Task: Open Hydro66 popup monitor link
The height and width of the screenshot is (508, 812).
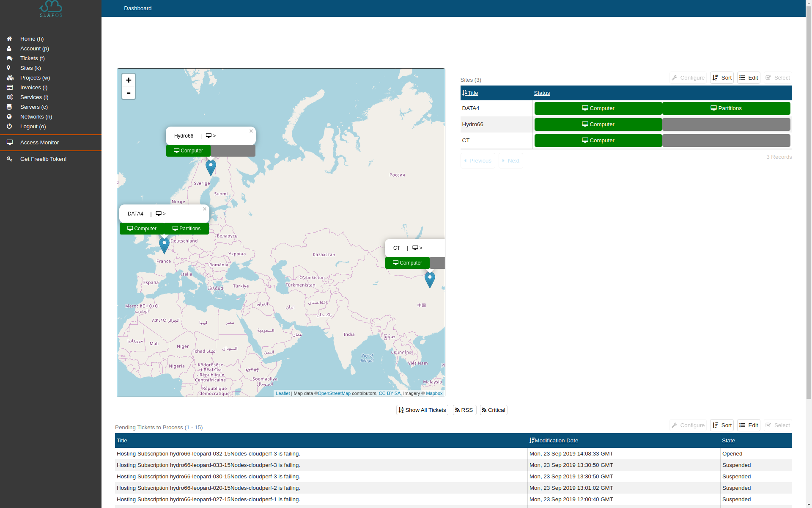Action: [211, 136]
